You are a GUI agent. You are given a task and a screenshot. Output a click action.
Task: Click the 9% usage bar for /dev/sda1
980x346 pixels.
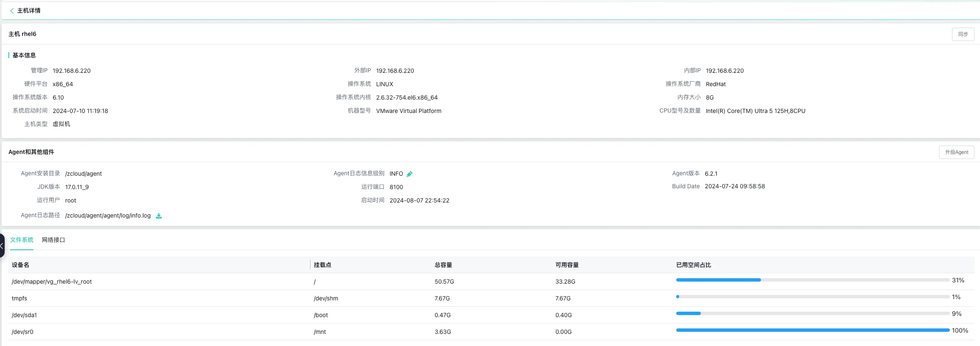[812, 313]
